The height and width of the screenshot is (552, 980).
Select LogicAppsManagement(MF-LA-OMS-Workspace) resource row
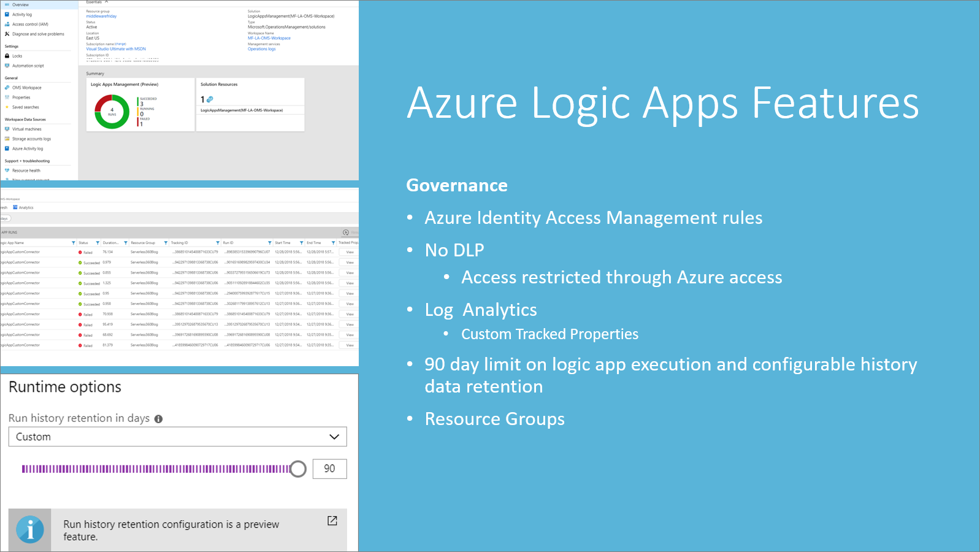click(x=250, y=110)
